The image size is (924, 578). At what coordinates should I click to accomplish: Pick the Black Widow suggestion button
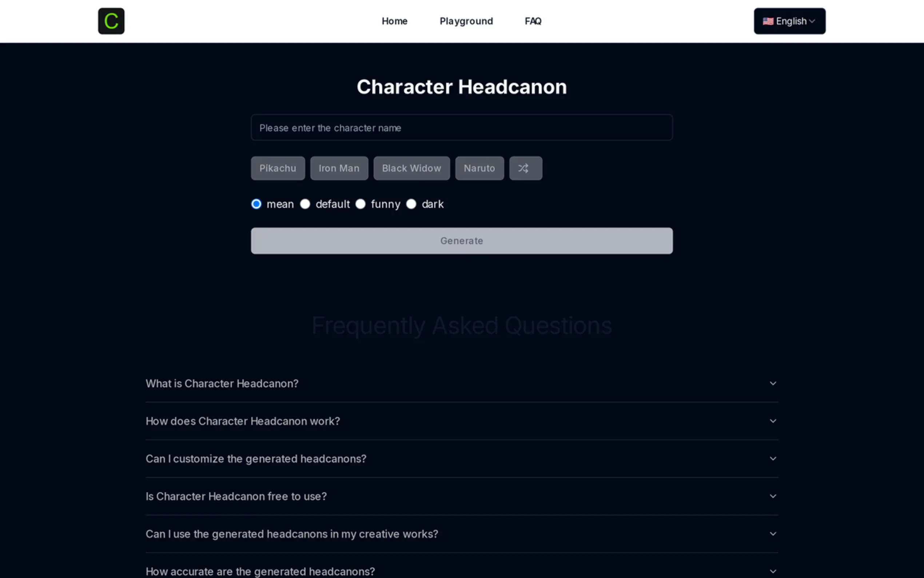click(x=411, y=168)
